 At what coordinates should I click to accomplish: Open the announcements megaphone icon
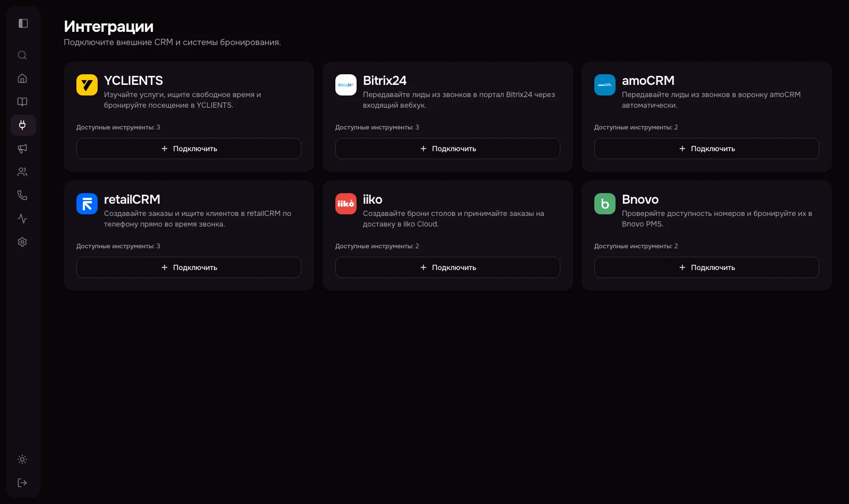[22, 149]
